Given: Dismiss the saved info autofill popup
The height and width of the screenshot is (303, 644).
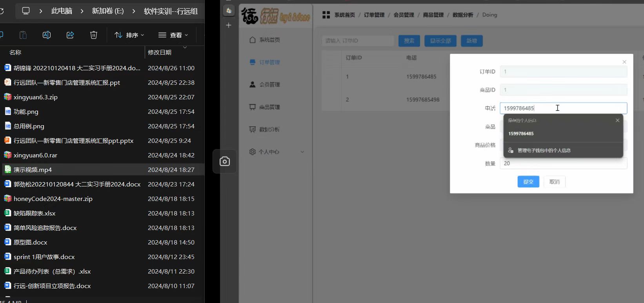Looking at the screenshot, I should pyautogui.click(x=618, y=120).
